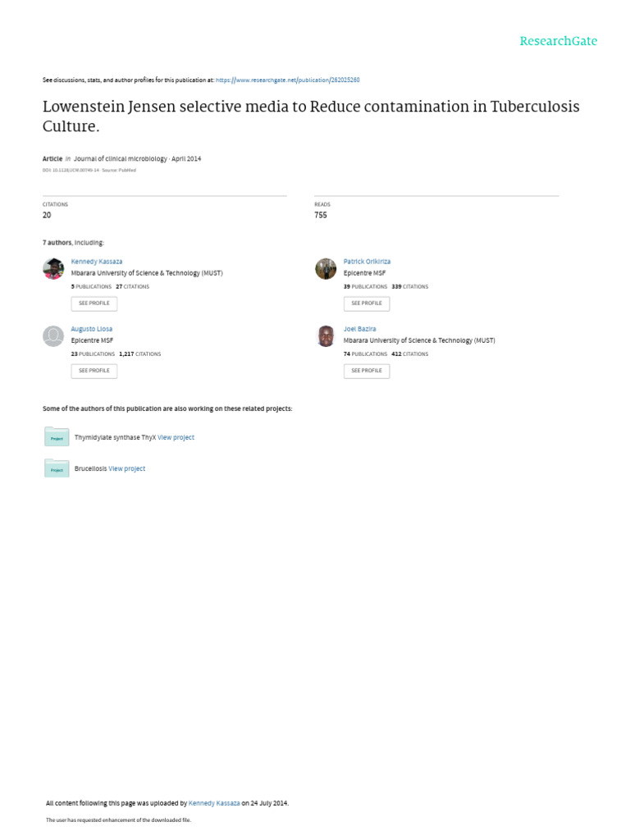This screenshot has height=840, width=630.
Task: Open the researchgate.net publication URL
Action: point(287,80)
